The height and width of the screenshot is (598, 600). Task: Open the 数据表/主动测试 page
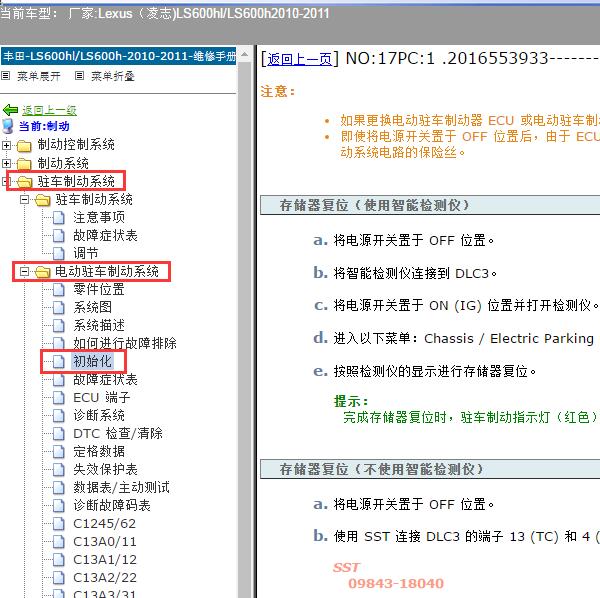tap(121, 487)
